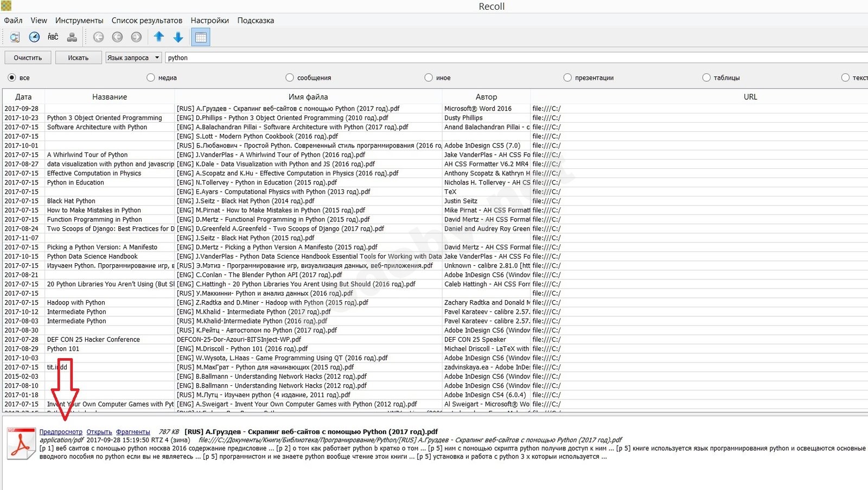Click the 'Искать' search button

(78, 58)
